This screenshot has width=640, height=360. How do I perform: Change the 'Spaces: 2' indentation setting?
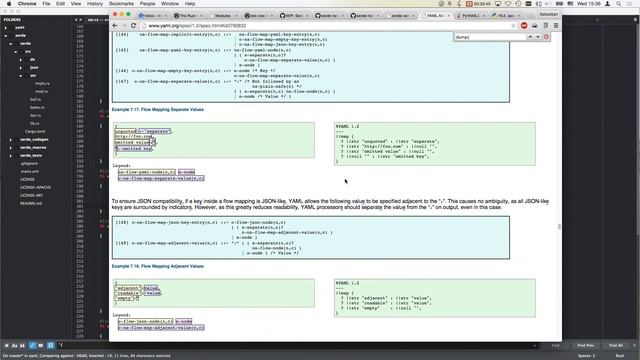pos(587,356)
